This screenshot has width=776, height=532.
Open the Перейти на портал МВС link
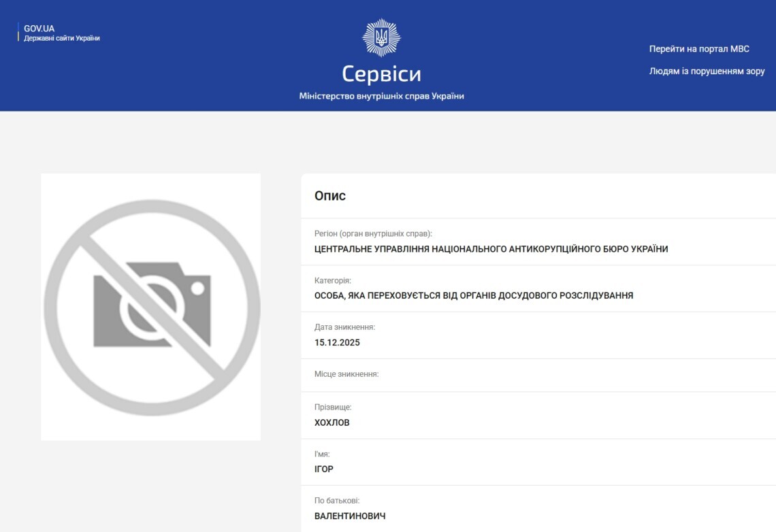698,48
